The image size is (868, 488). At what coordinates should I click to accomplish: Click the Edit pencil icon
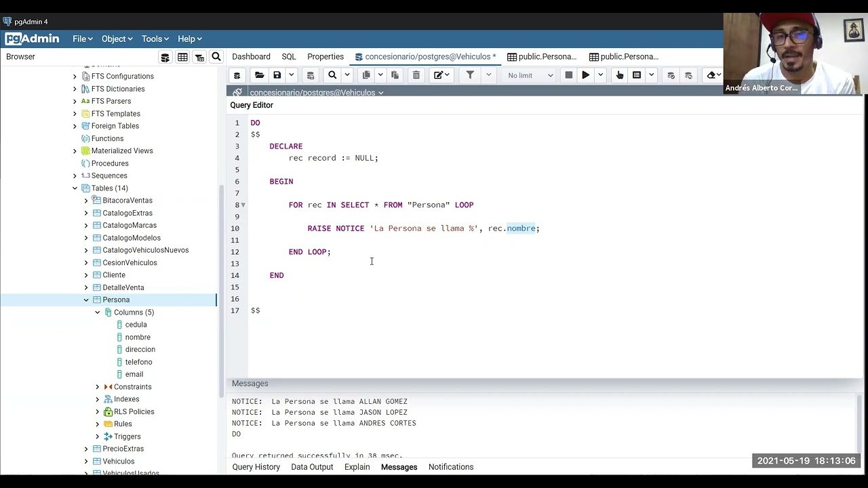pyautogui.click(x=438, y=75)
